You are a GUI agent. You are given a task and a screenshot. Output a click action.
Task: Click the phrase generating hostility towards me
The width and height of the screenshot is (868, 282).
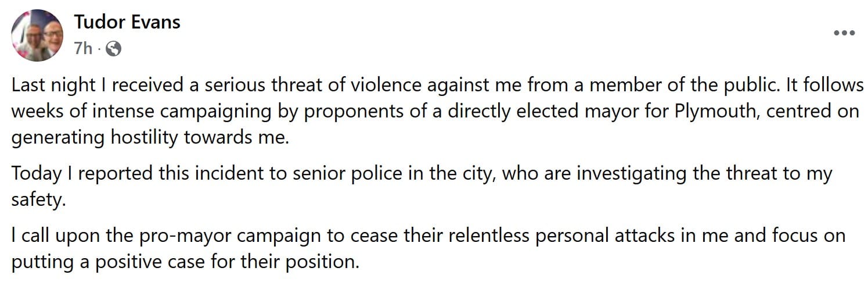click(150, 138)
